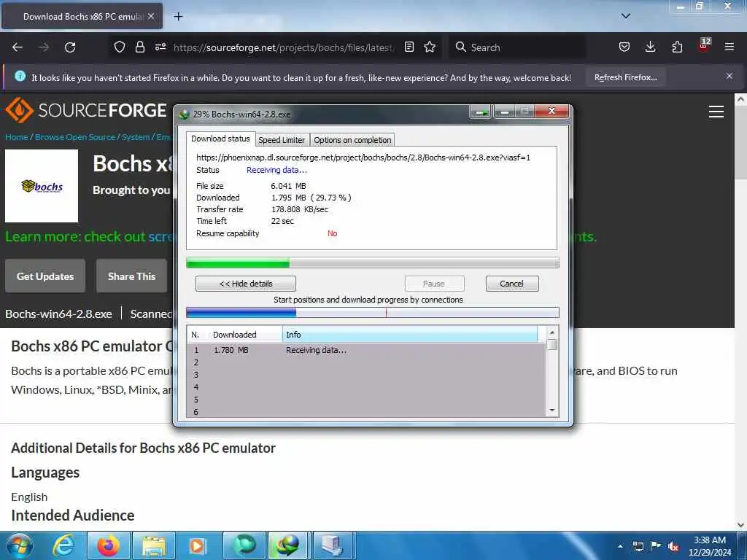Image resolution: width=747 pixels, height=560 pixels.
Task: Click the download dialog green arrow title button
Action: 481,112
